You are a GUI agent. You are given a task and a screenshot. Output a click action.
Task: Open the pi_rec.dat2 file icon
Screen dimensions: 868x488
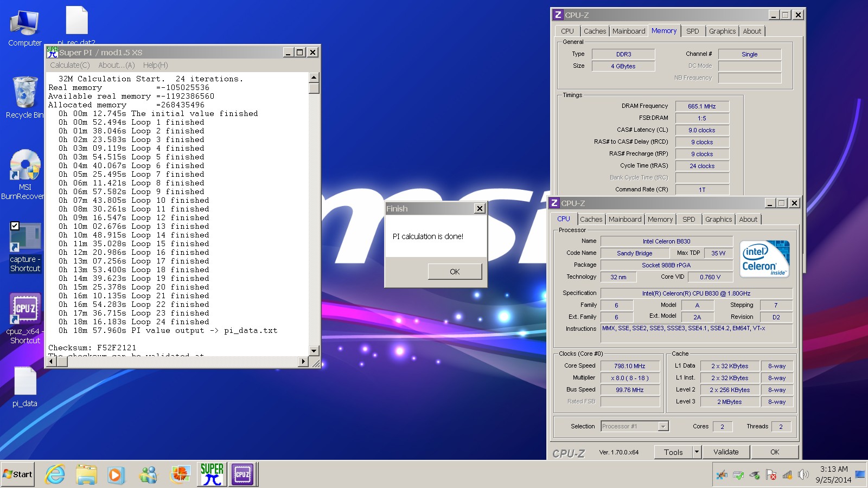(x=76, y=24)
